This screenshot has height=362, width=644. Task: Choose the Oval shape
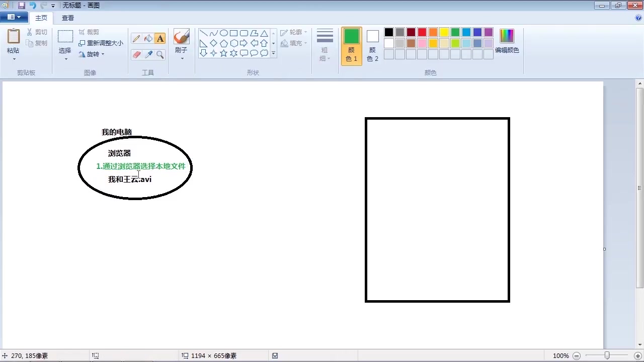coord(224,33)
